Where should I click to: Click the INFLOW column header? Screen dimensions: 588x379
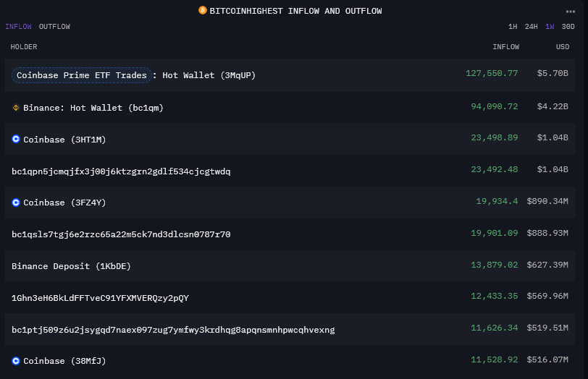506,47
